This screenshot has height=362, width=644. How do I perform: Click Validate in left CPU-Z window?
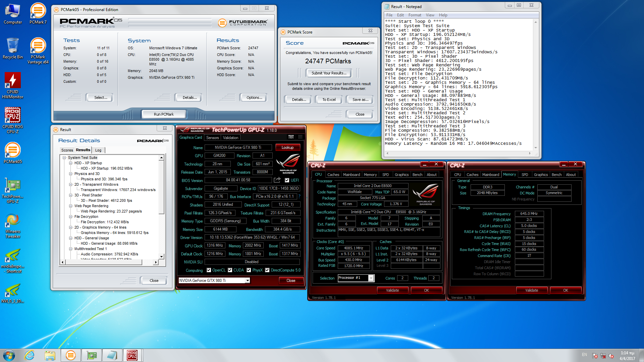392,290
